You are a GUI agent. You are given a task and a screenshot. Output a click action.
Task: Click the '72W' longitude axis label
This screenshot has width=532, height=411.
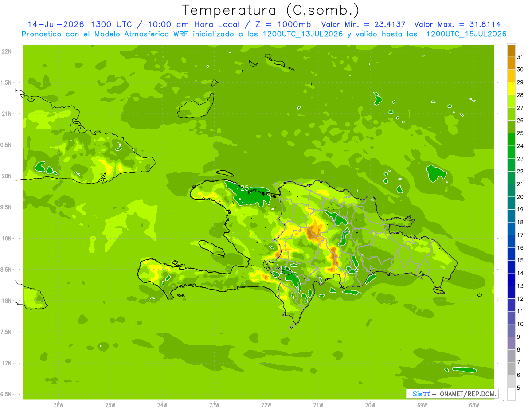pyautogui.click(x=266, y=405)
